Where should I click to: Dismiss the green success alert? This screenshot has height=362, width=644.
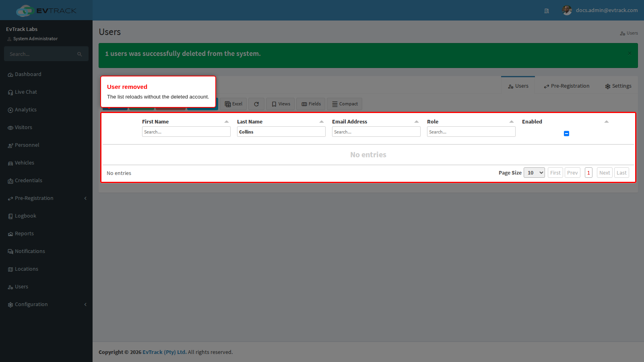(630, 53)
